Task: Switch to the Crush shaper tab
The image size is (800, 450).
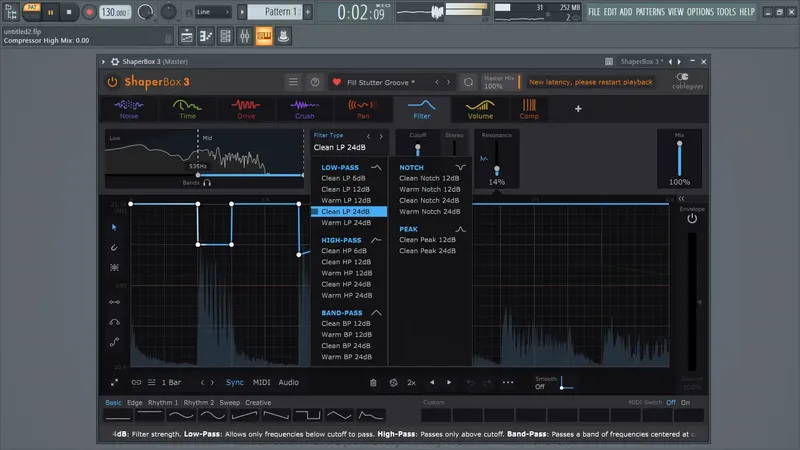Action: click(304, 109)
